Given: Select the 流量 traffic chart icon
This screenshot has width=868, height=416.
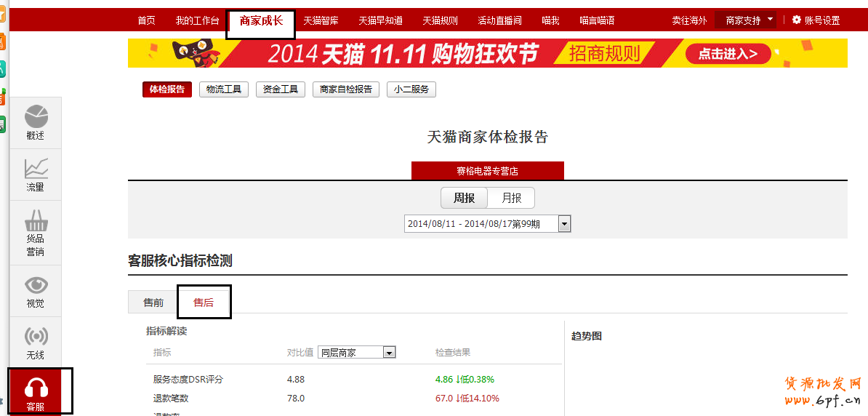Looking at the screenshot, I should pyautogui.click(x=36, y=168).
